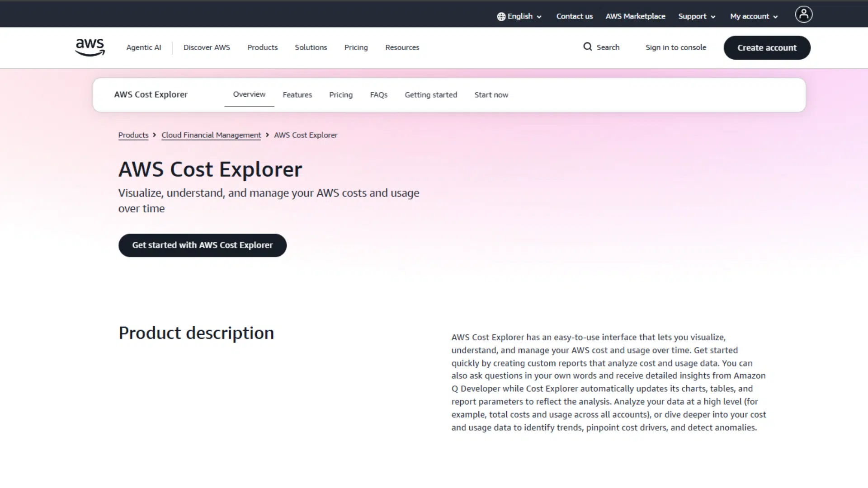The height and width of the screenshot is (488, 868).
Task: Expand the English language dropdown arrow
Action: (539, 17)
